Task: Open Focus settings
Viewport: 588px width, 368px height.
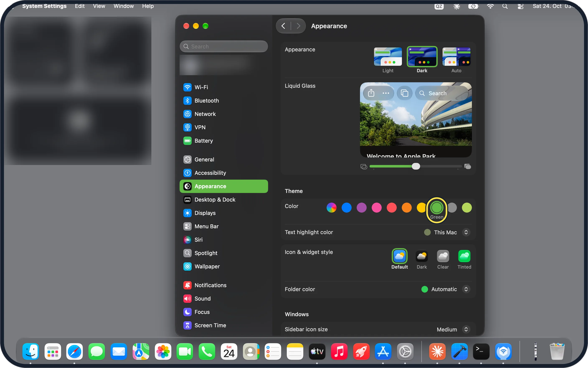Action: click(224, 312)
